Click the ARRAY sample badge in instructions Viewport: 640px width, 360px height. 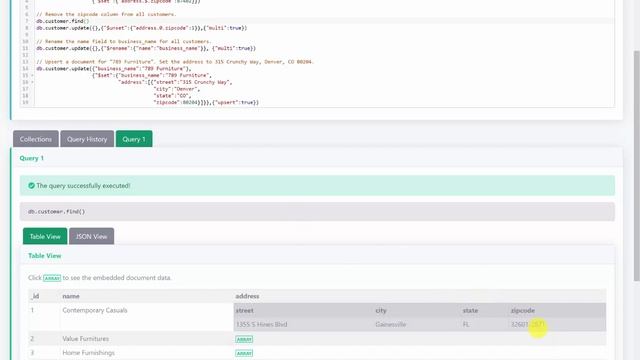[x=52, y=278]
